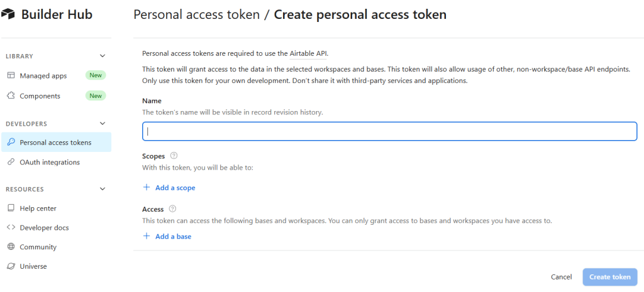Click the Components puzzle icon
644x292 pixels.
coord(11,95)
